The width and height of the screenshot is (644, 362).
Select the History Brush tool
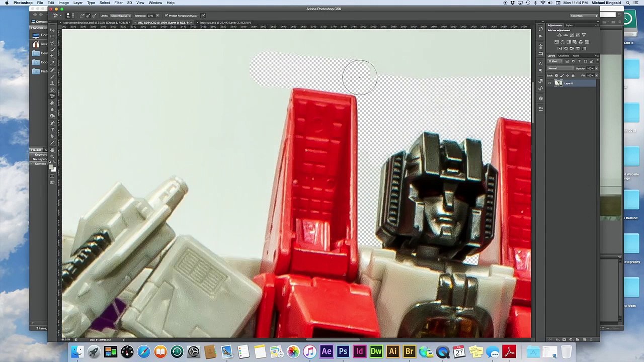pos(52,90)
